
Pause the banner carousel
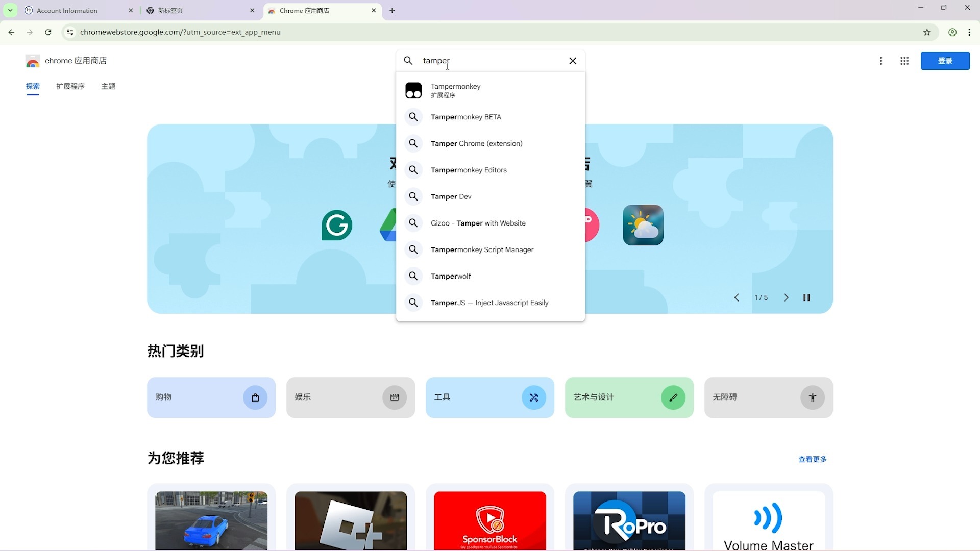[x=806, y=297]
